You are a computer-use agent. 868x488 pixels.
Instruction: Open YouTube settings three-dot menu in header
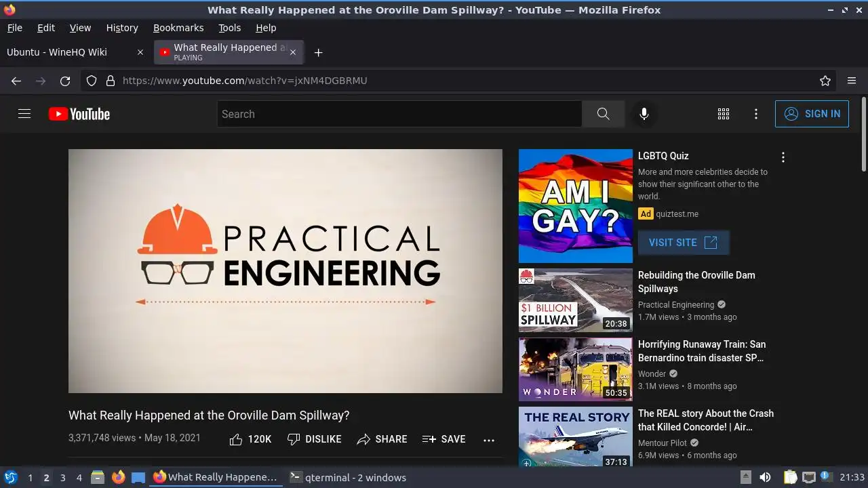coord(756,114)
